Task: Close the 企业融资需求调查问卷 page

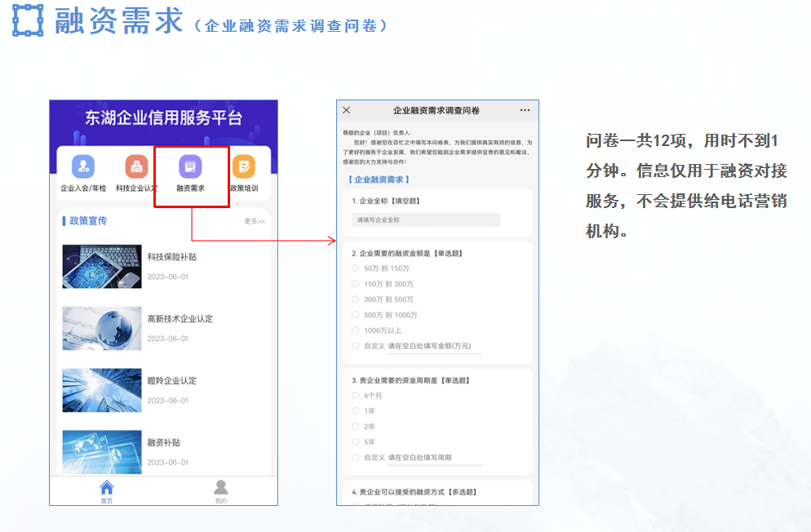Action: [347, 110]
